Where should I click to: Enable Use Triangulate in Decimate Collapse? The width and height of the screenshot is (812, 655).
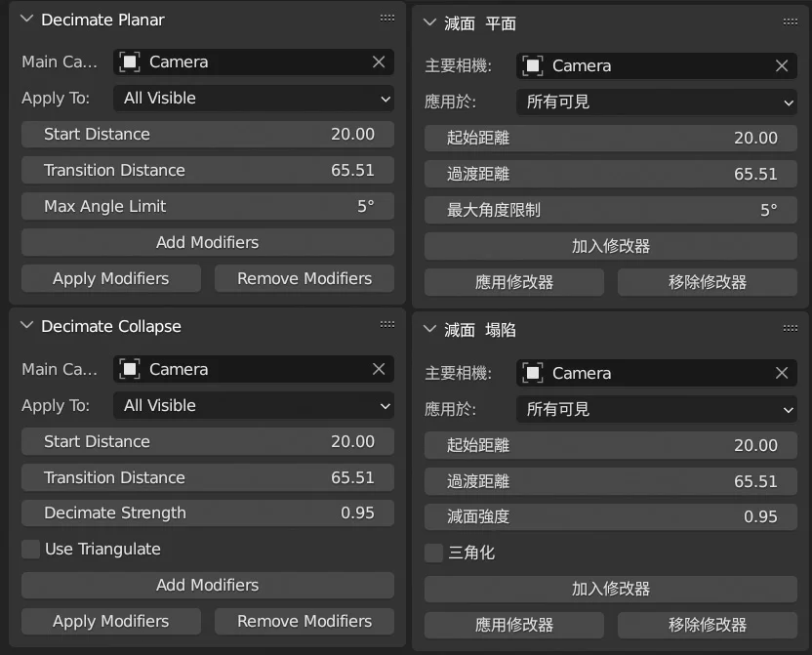30,549
